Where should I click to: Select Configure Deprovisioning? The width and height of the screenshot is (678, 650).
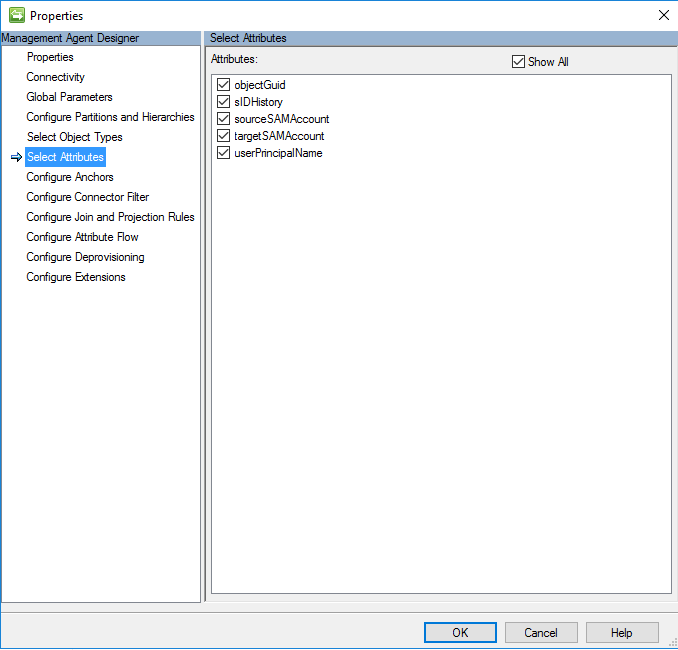point(85,257)
